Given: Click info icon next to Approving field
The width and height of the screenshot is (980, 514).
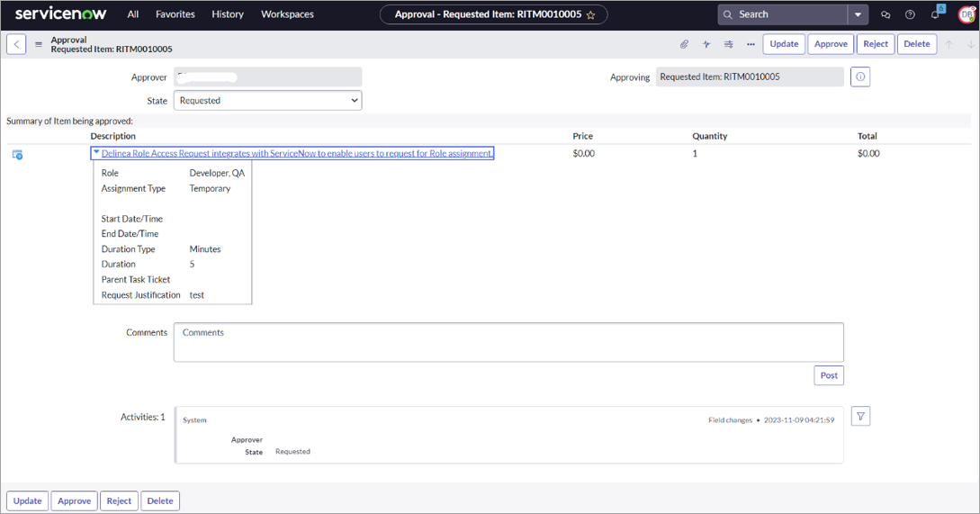Looking at the screenshot, I should click(x=860, y=77).
